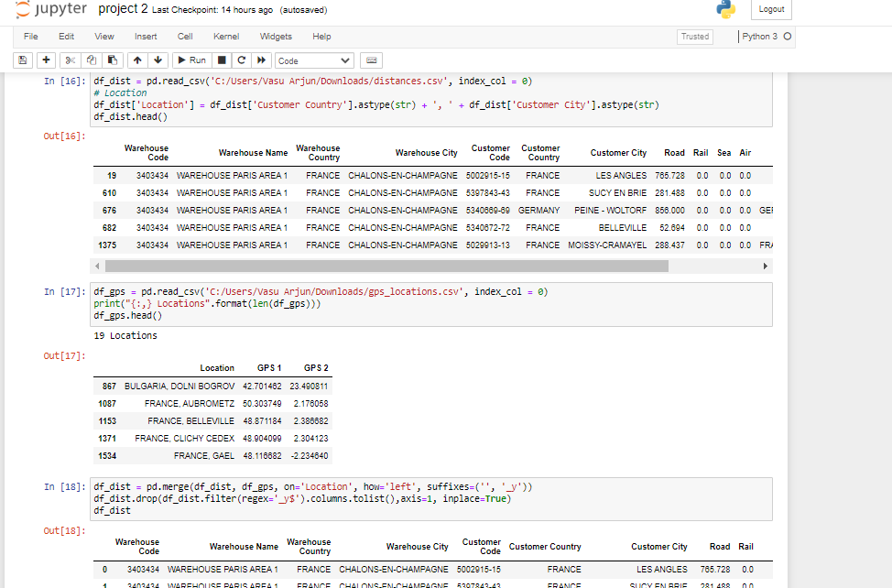Open the Widgets menu
The height and width of the screenshot is (588, 892).
pos(276,37)
